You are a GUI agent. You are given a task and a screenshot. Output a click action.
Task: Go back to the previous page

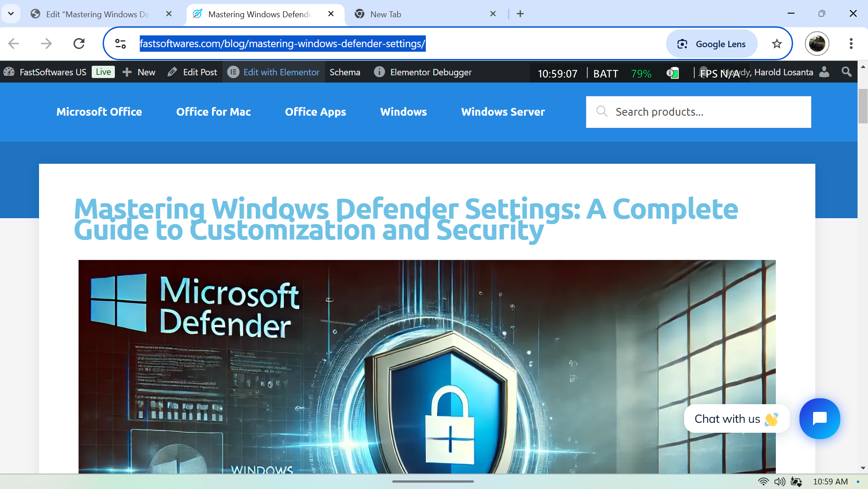(14, 44)
